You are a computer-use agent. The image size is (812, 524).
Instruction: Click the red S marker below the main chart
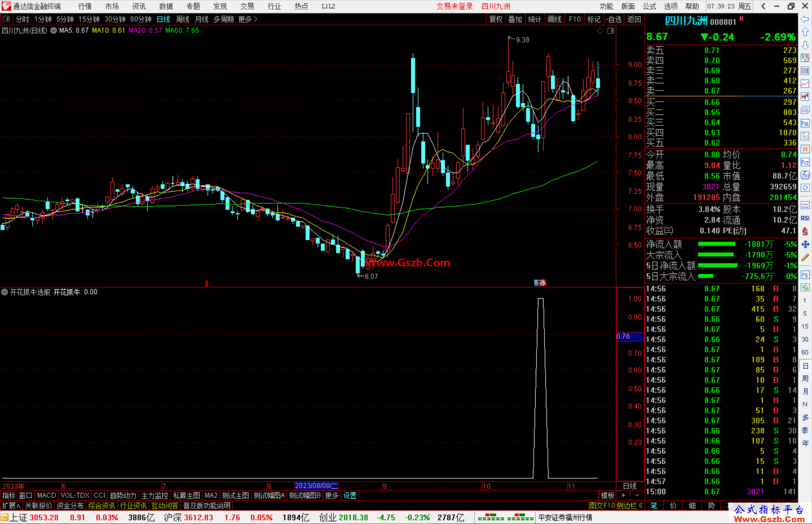[x=207, y=284]
